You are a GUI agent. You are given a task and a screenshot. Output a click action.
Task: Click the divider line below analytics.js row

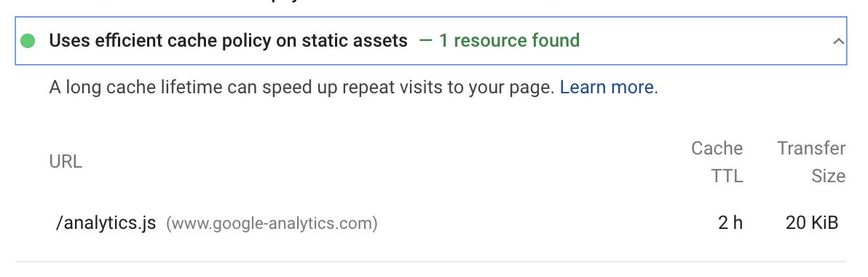[x=430, y=261]
